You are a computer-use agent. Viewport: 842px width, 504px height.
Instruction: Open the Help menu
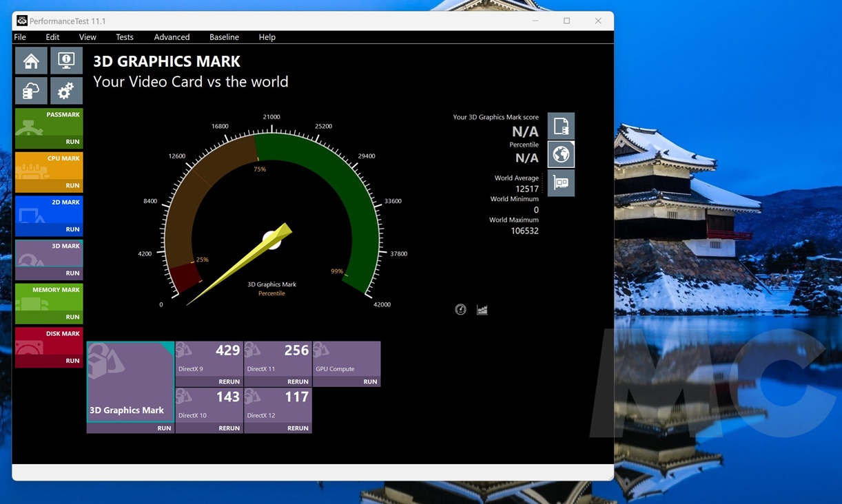coord(267,37)
